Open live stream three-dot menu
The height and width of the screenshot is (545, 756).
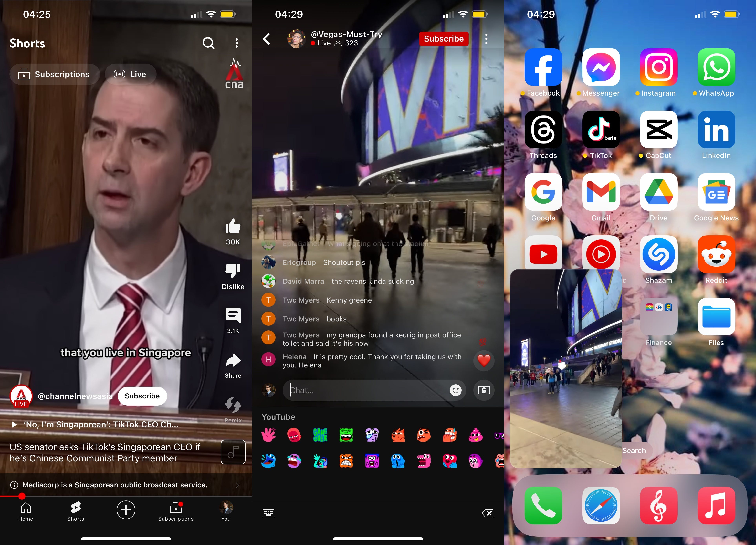click(x=486, y=39)
